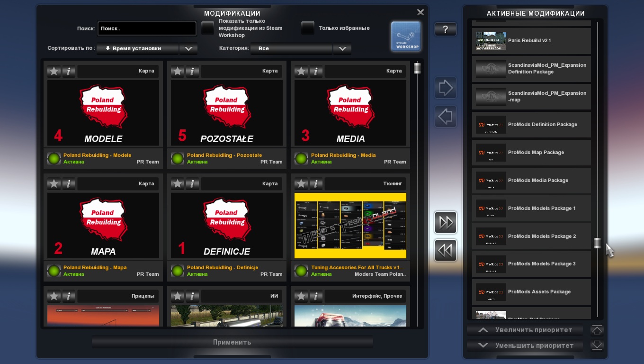Show info for Poland Rebuilding Modele mod
The image size is (644, 364).
tap(69, 71)
